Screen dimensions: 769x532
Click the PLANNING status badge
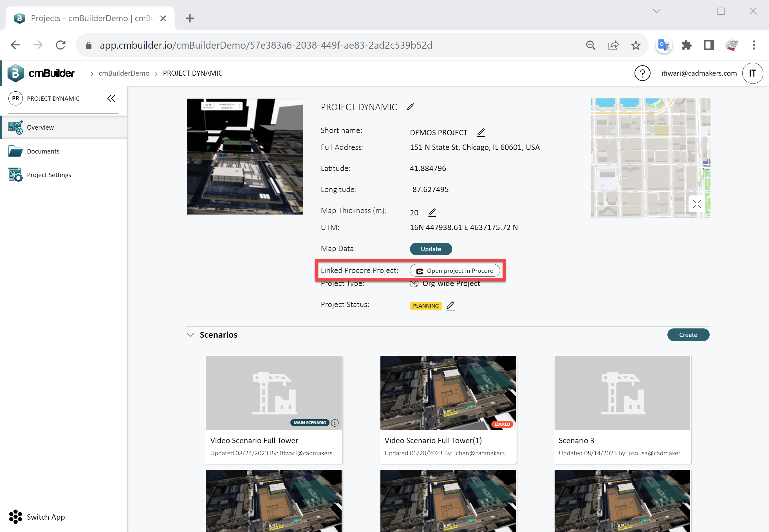pos(425,306)
